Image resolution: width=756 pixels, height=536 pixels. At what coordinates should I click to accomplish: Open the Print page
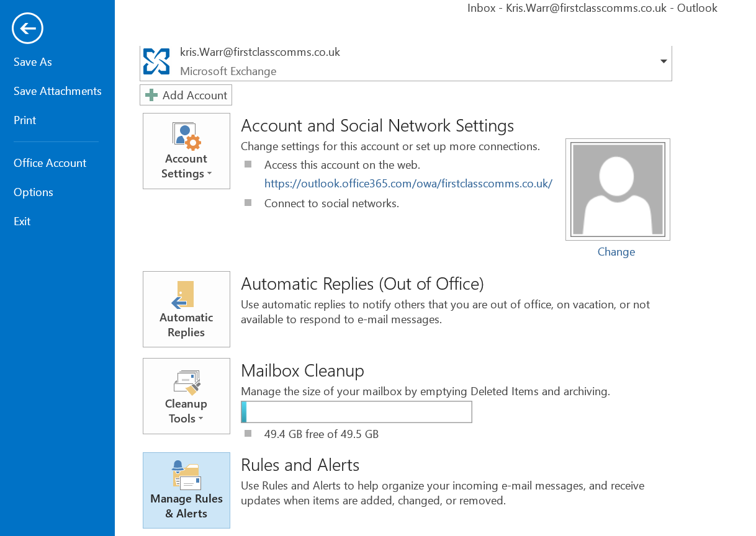(25, 120)
